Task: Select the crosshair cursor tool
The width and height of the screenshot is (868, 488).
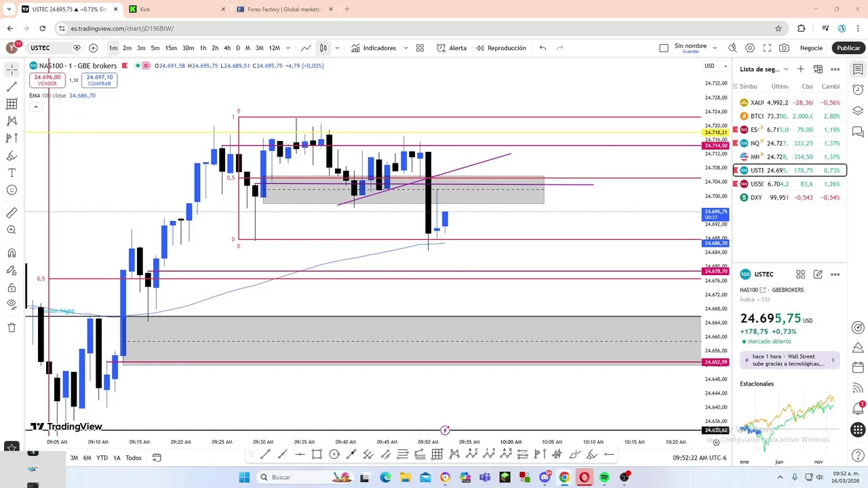Action: (12, 70)
